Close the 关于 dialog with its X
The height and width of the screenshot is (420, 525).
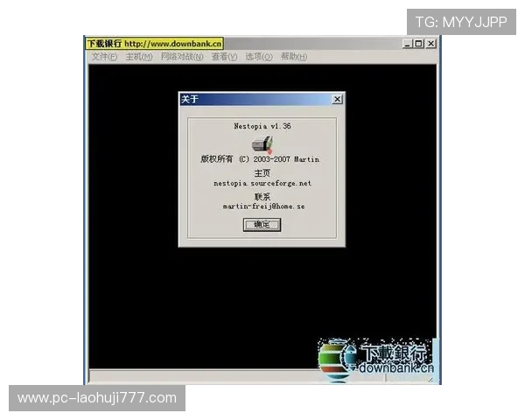pyautogui.click(x=337, y=100)
